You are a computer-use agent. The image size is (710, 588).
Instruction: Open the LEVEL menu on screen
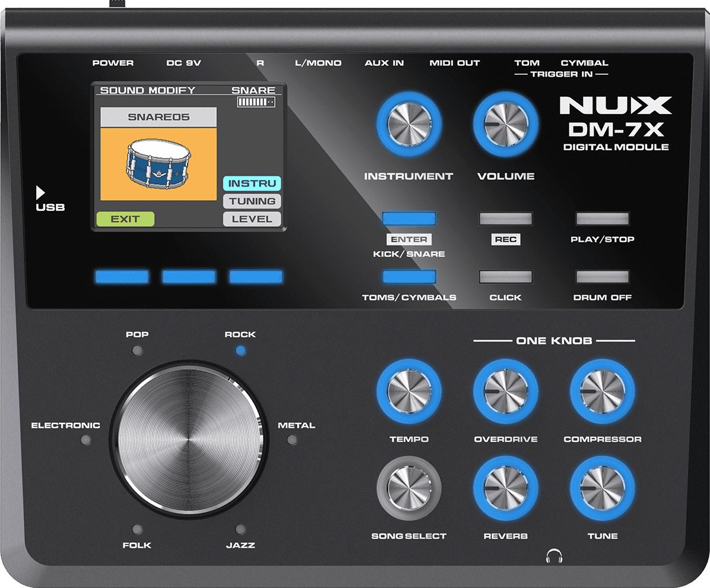254,219
